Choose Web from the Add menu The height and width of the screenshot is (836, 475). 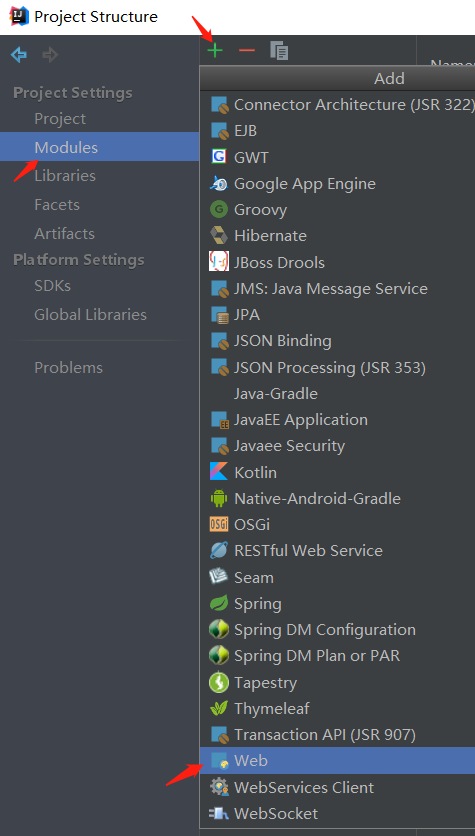point(337,761)
